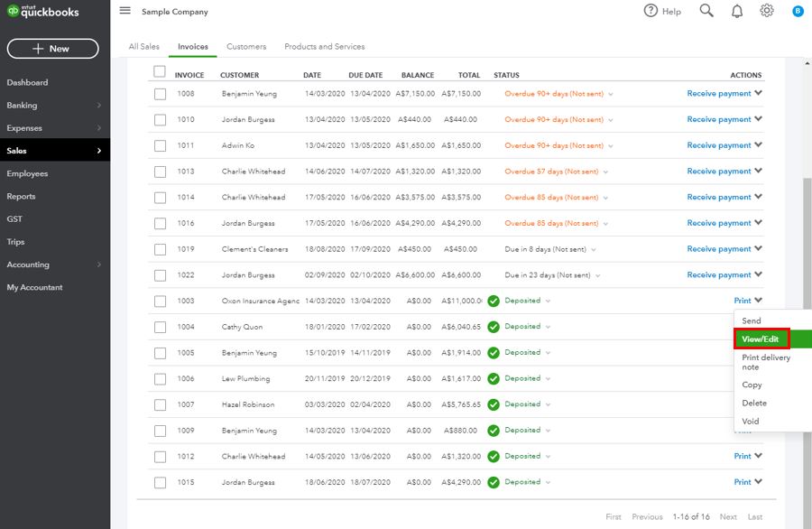This screenshot has height=529, width=812.
Task: Expand action dropdown arrow for invoice 1010
Action: coord(758,119)
